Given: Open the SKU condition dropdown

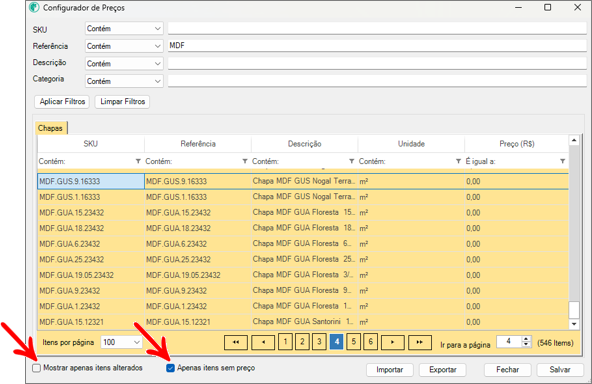Looking at the screenshot, I should 124,29.
